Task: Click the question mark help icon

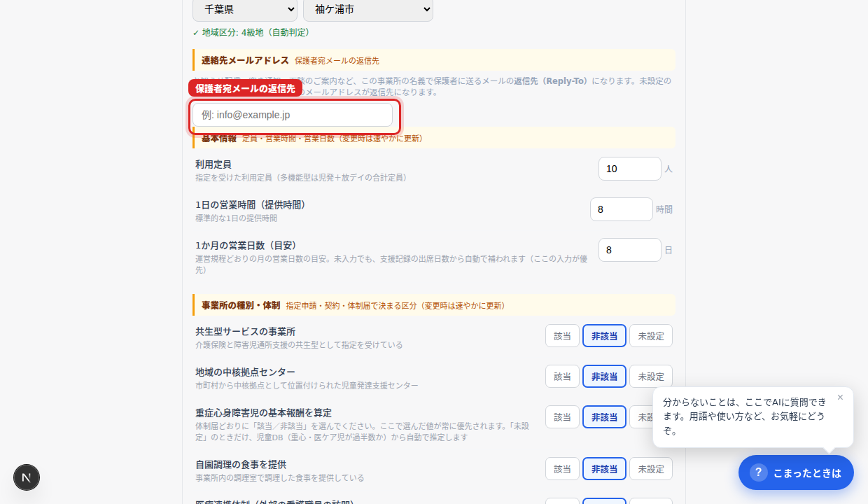Action: pos(759,472)
